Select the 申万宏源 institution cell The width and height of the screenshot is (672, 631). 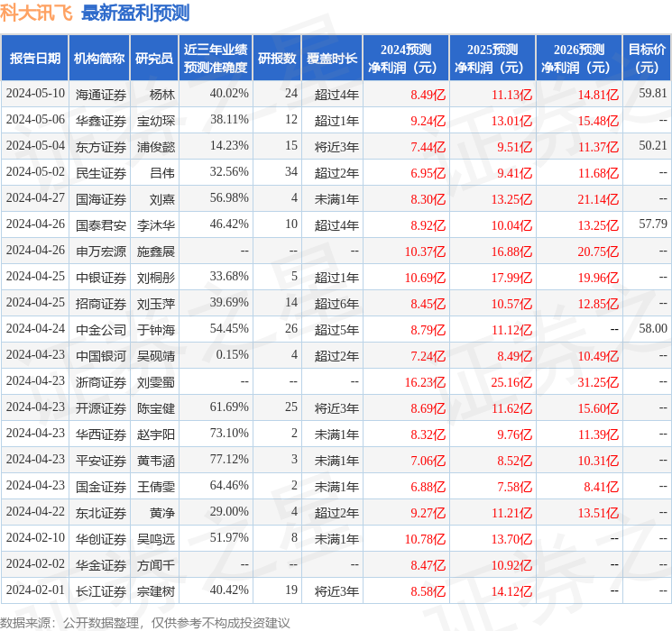point(101,251)
